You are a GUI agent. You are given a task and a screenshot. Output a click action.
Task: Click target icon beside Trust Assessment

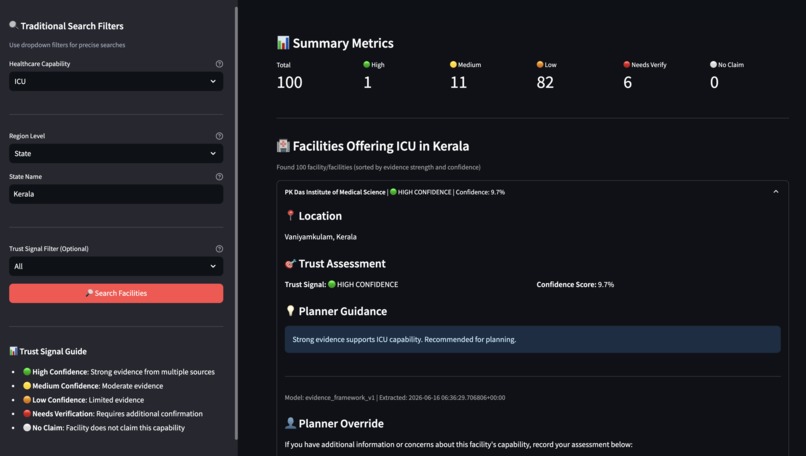(x=290, y=264)
